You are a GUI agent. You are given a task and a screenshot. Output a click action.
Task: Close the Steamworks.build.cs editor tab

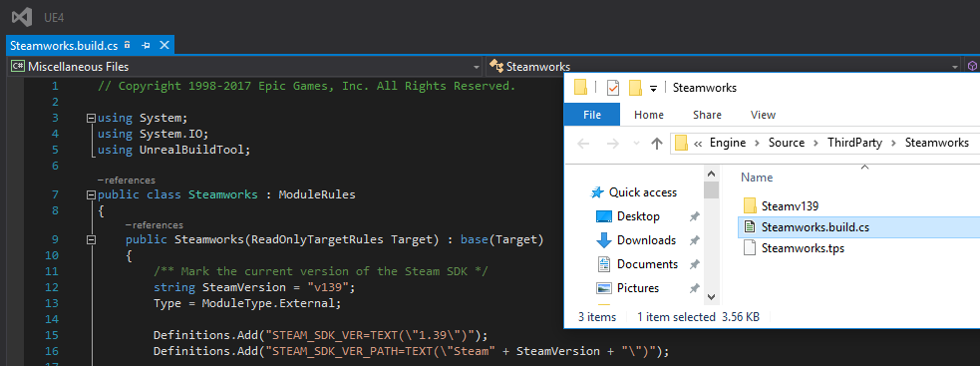pos(164,45)
